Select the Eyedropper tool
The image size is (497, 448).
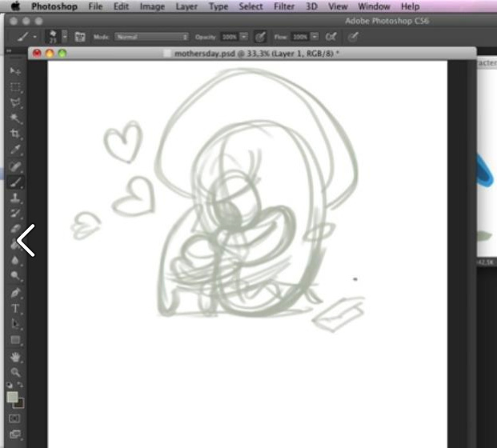click(15, 150)
